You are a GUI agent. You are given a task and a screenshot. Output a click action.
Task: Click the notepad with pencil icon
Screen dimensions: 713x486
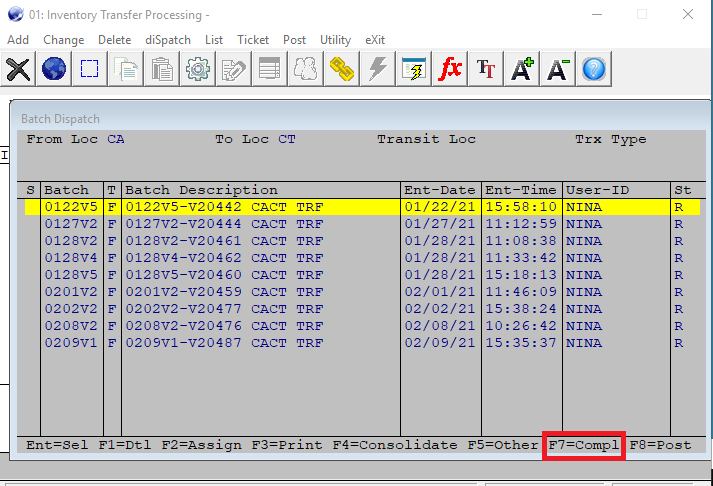233,69
